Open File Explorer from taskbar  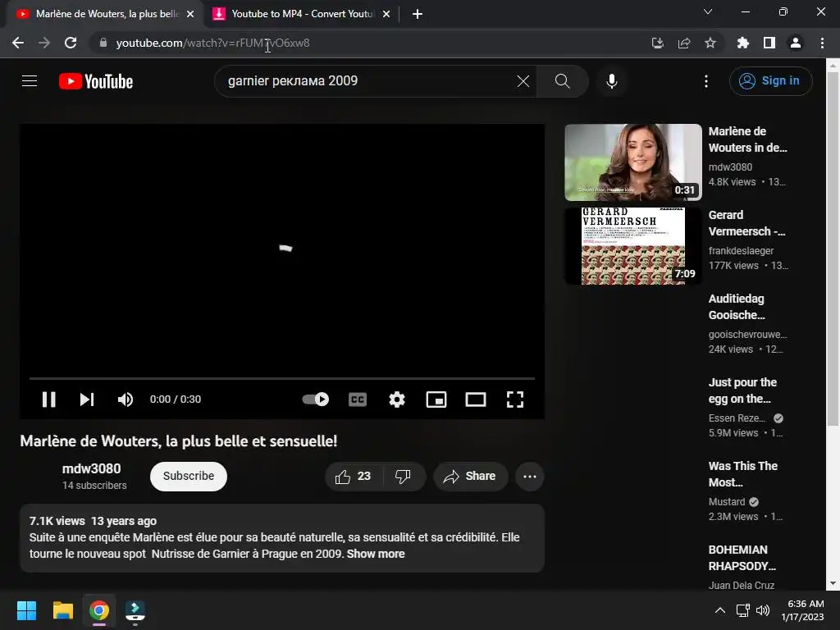point(62,610)
